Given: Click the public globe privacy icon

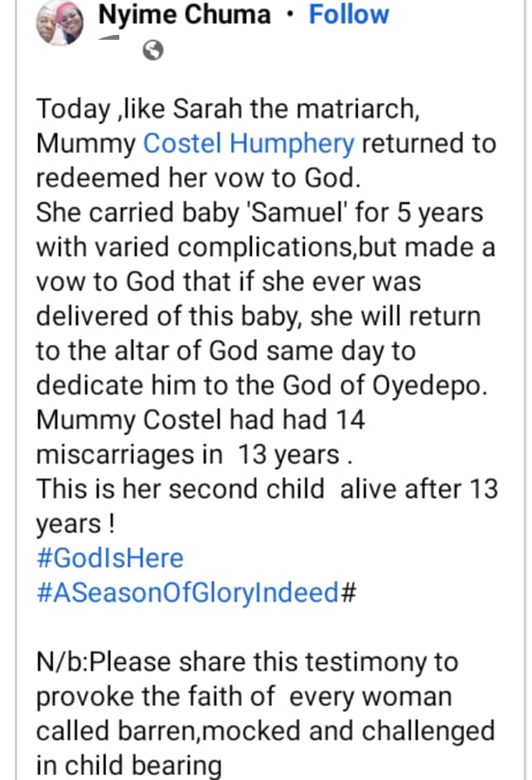Looking at the screenshot, I should point(153,51).
